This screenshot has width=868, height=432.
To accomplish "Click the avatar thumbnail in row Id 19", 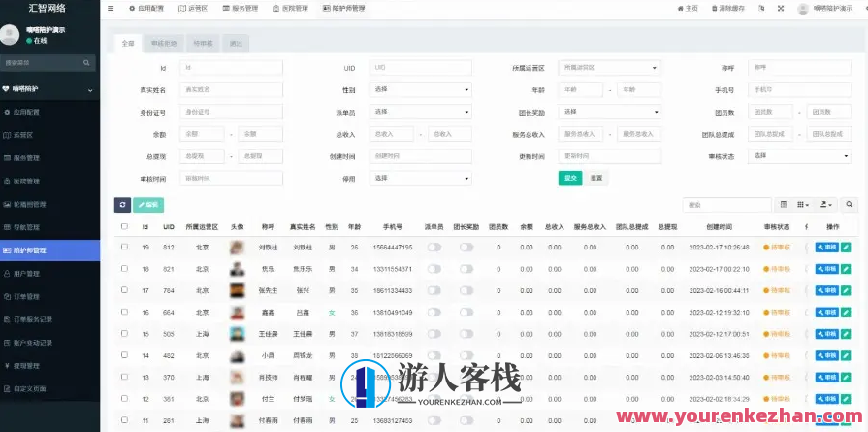I will [237, 247].
